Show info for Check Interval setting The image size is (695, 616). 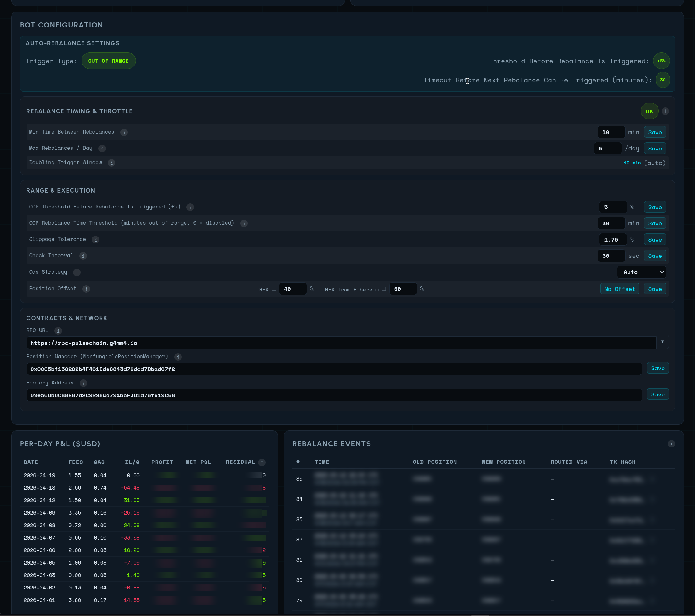83,256
